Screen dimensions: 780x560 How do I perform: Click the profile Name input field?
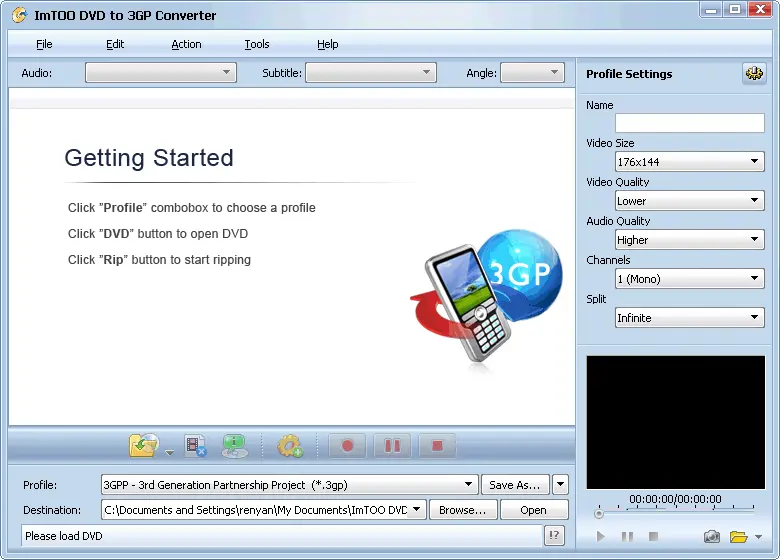click(689, 123)
